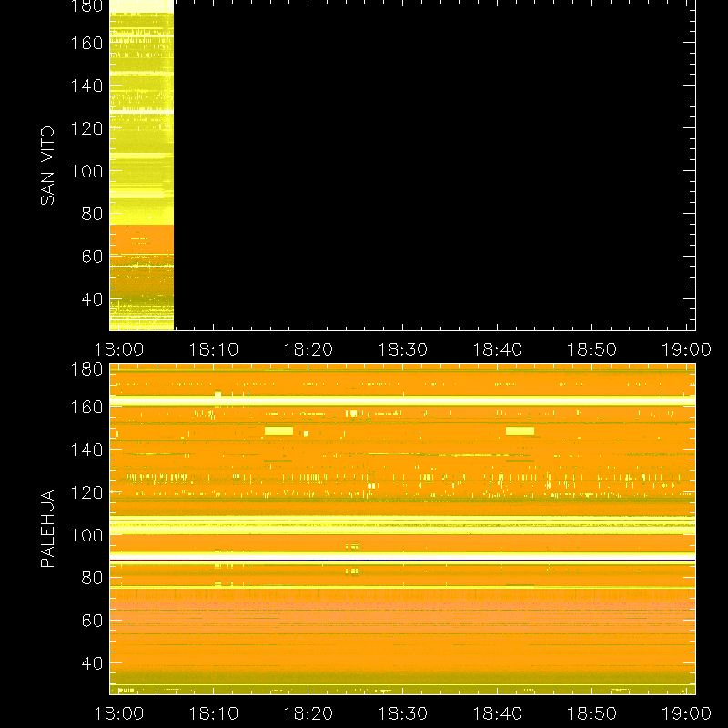Click 18:30 time label below Palehua plot
Screen dimensions: 728x728
(x=402, y=713)
